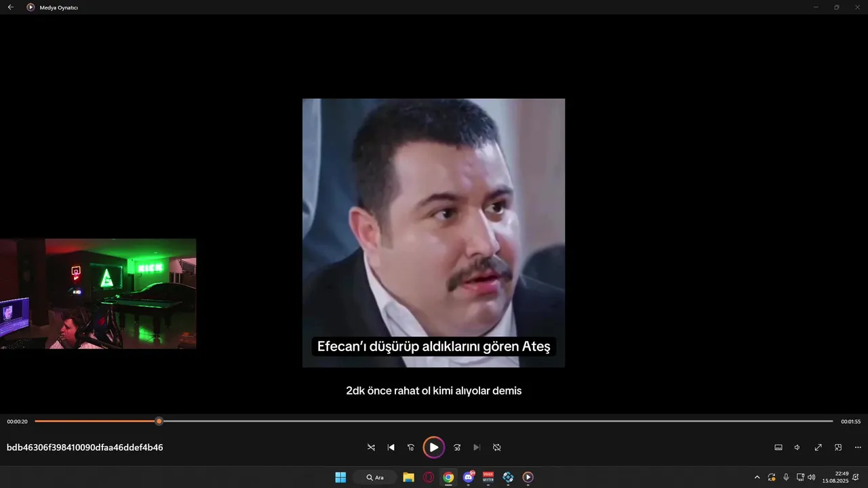
Task: Open Opera browser from taskbar
Action: click(x=429, y=477)
